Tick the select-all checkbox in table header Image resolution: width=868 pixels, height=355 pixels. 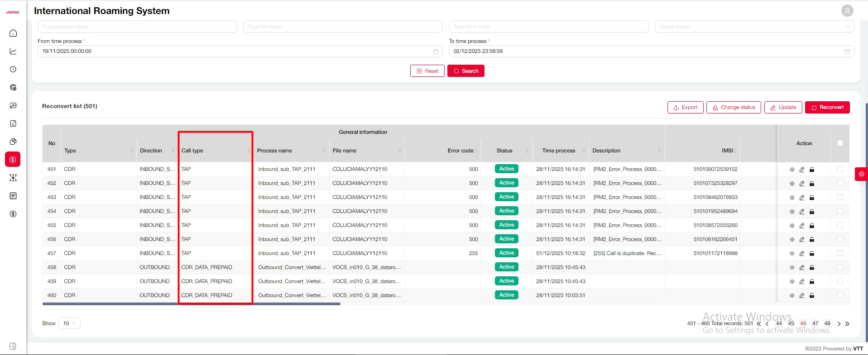pos(840,143)
